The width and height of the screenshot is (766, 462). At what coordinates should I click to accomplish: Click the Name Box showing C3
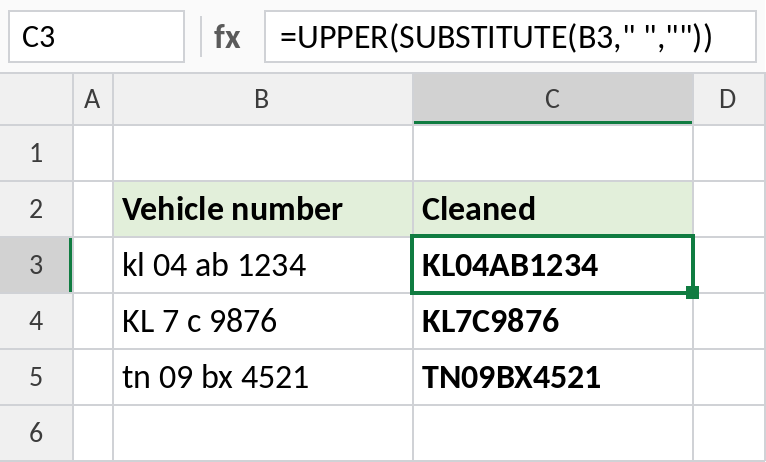(x=96, y=37)
